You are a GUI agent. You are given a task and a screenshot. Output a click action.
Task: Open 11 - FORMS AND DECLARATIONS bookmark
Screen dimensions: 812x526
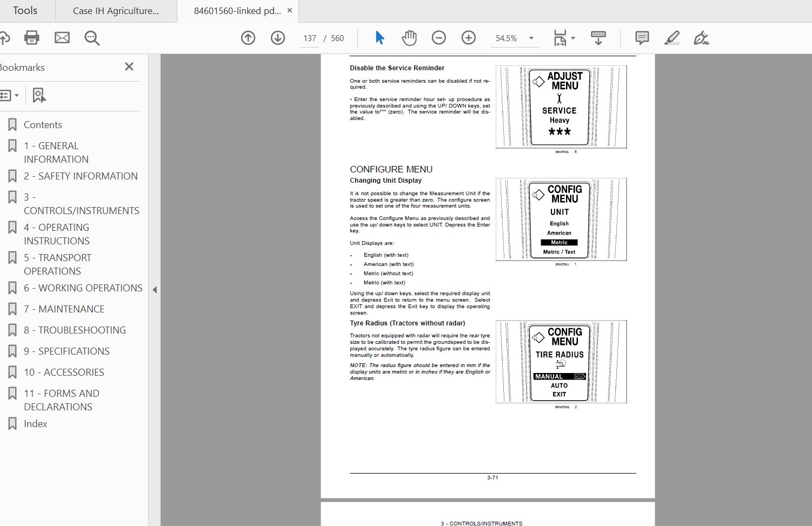(x=62, y=400)
